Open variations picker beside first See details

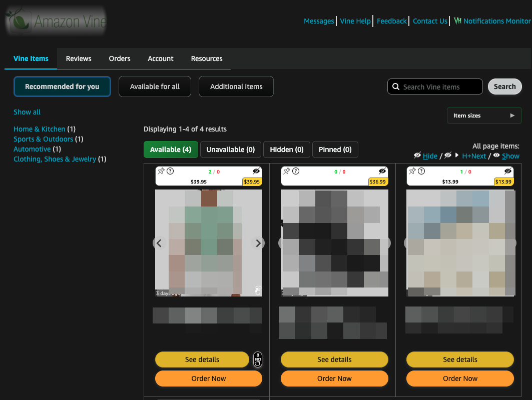click(257, 359)
